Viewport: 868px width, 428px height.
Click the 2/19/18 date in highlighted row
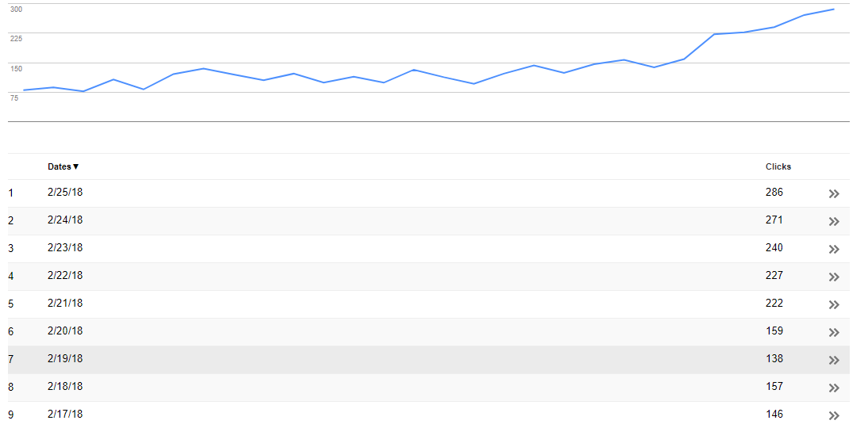[65, 359]
